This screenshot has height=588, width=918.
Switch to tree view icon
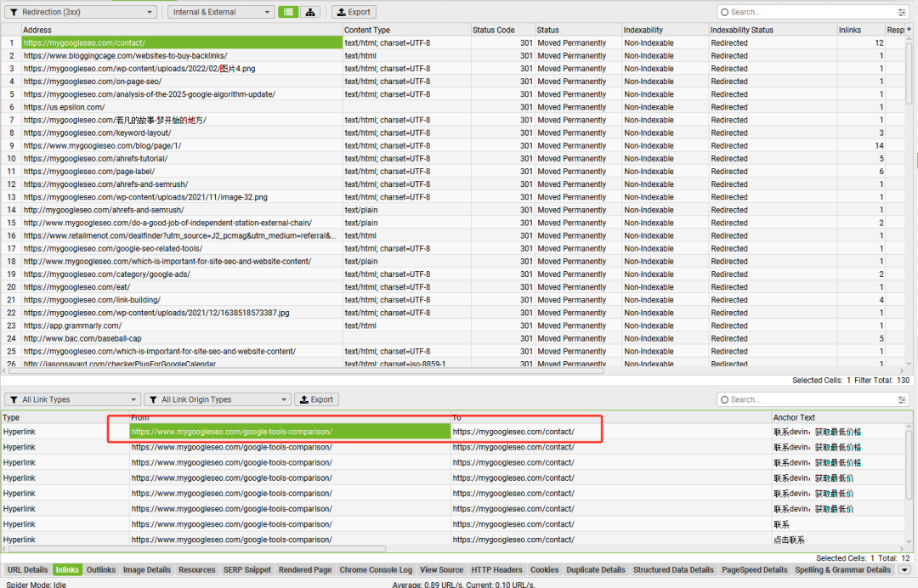(x=309, y=12)
